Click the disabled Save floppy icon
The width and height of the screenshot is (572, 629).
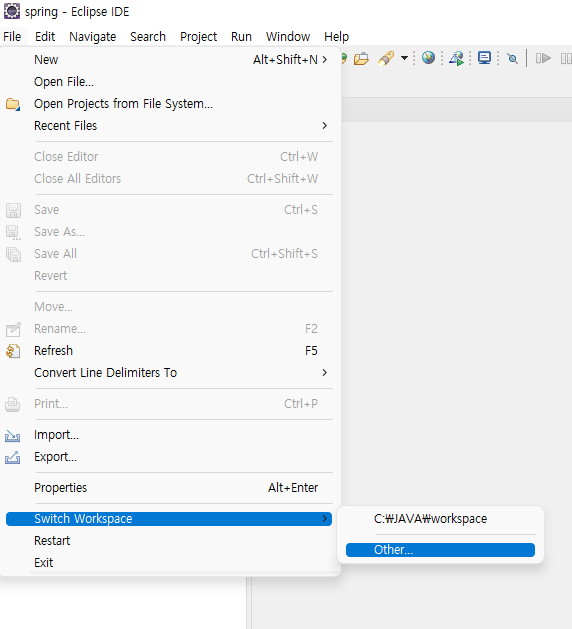coord(13,210)
